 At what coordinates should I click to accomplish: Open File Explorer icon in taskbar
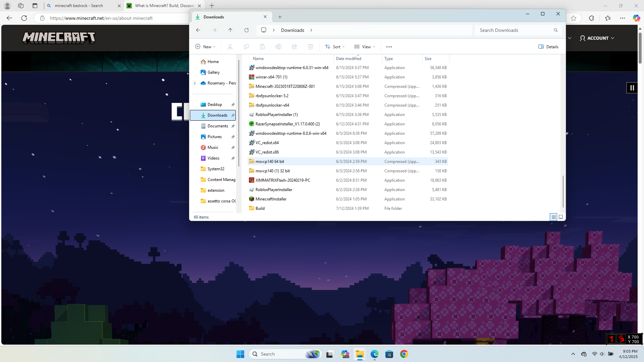click(360, 354)
